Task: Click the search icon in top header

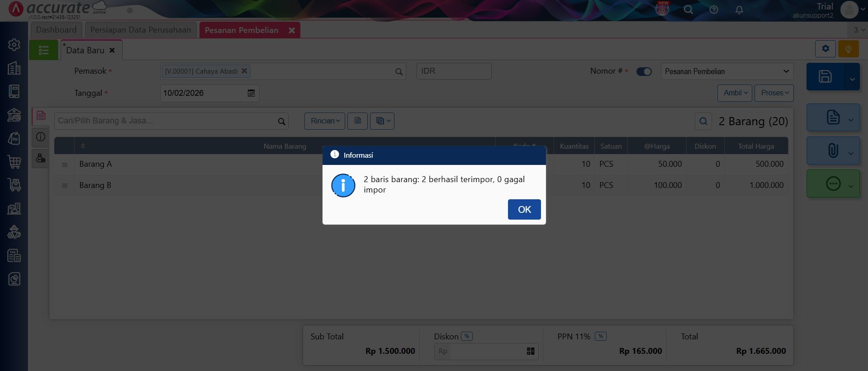Action: point(688,10)
